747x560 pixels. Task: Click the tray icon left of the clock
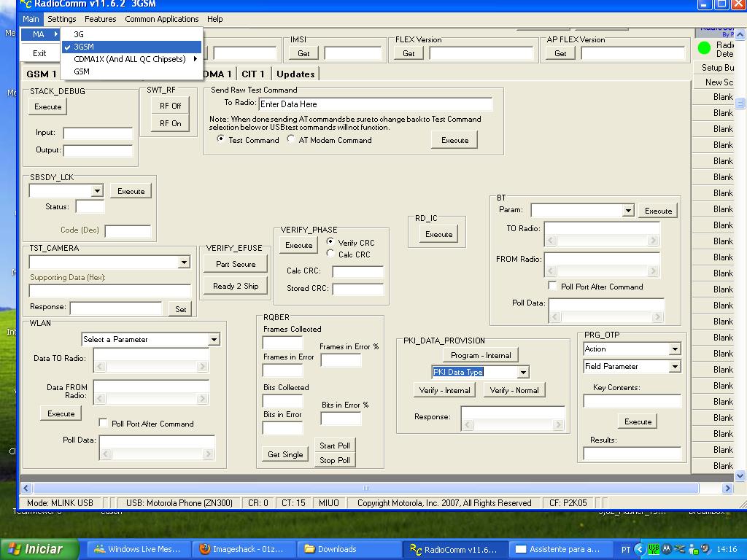[705, 550]
